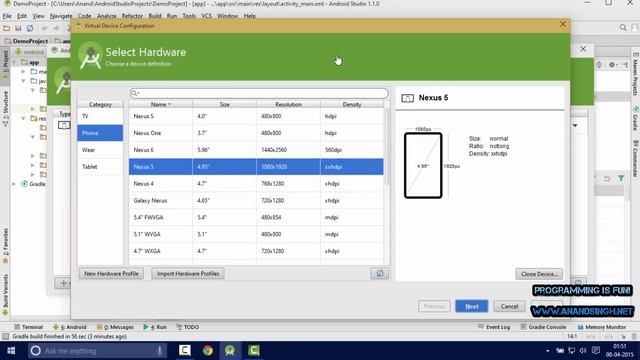This screenshot has height=360, width=640.
Task: Switch to Android Studio in taskbar
Action: pyautogui.click(x=230, y=351)
